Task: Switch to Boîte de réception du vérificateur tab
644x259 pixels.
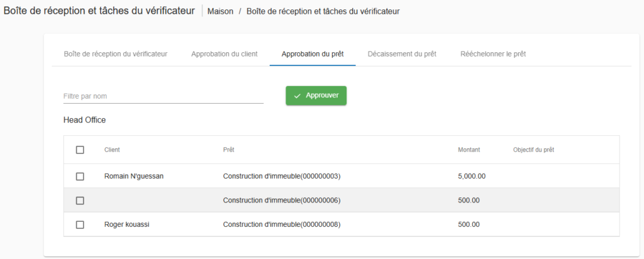Action: (115, 54)
